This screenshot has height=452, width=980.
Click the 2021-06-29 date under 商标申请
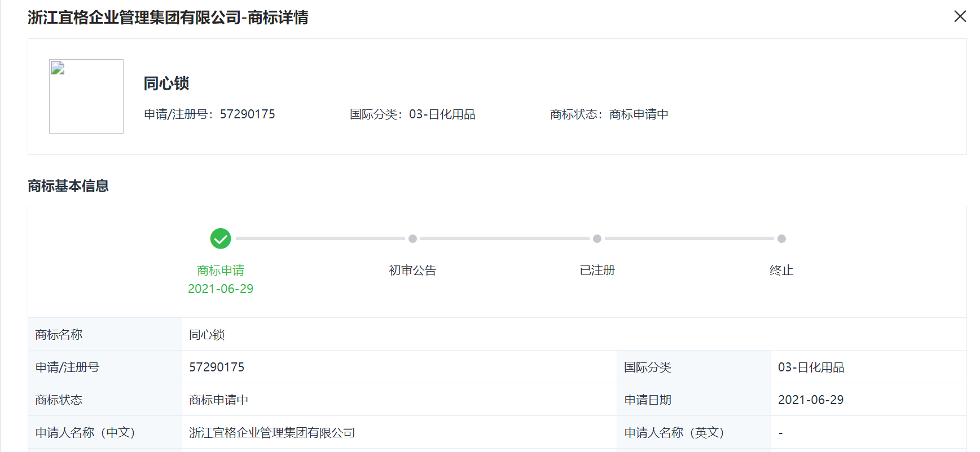click(x=221, y=289)
